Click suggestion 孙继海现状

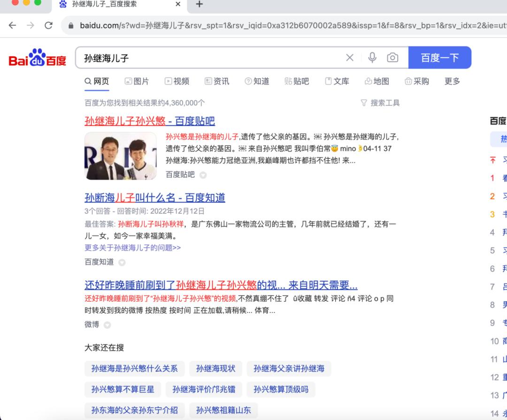[215, 368]
